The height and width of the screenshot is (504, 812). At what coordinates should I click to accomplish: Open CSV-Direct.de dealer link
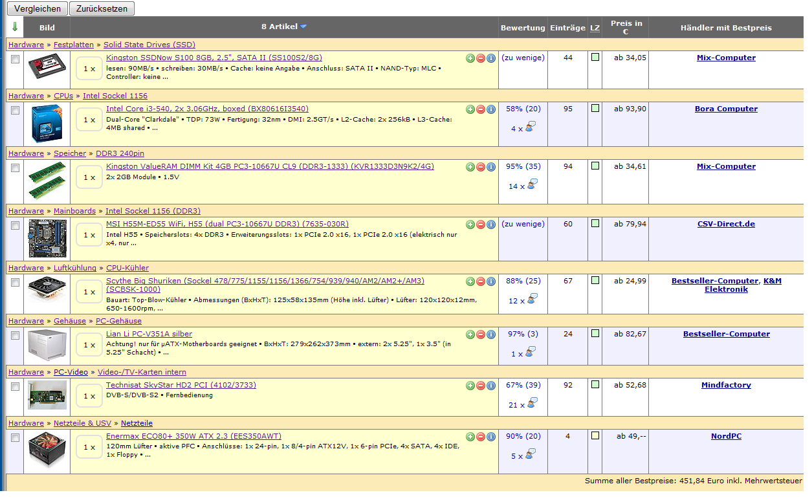(726, 224)
